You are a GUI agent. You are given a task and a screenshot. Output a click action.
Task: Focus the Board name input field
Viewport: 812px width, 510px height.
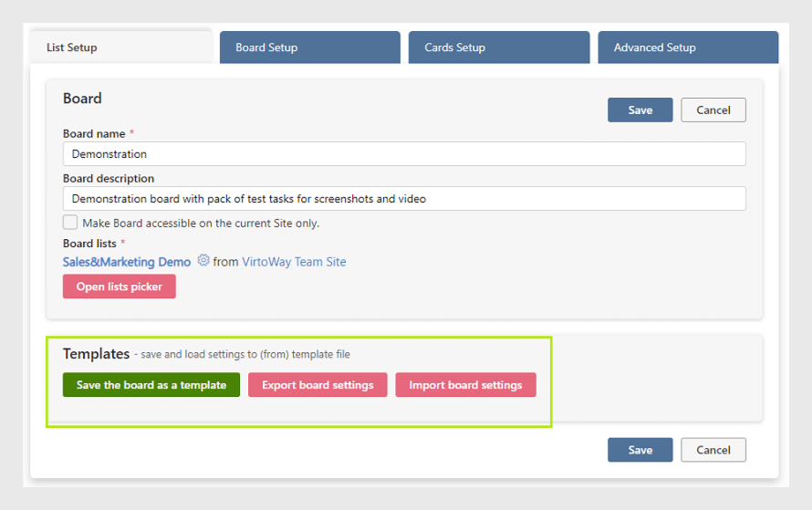click(x=404, y=154)
